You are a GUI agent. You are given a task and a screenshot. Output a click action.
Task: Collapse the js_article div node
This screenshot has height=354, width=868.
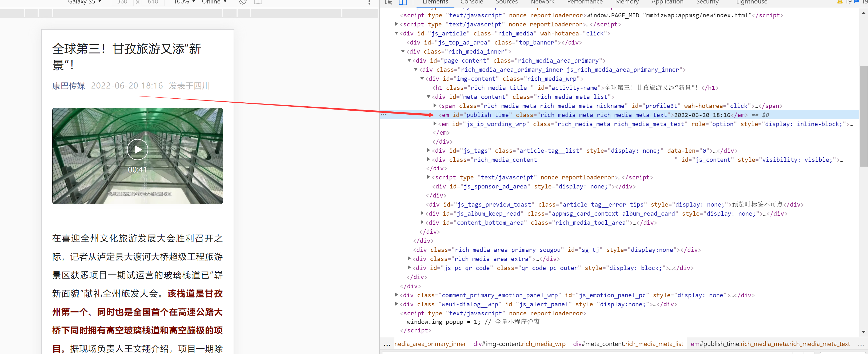point(397,33)
